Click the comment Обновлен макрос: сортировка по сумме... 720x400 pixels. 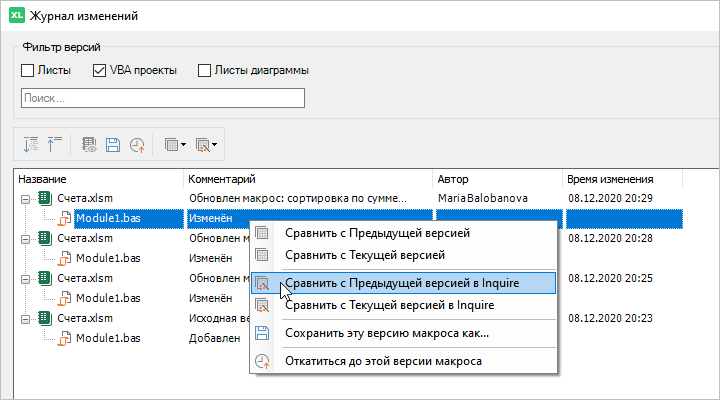(x=298, y=198)
